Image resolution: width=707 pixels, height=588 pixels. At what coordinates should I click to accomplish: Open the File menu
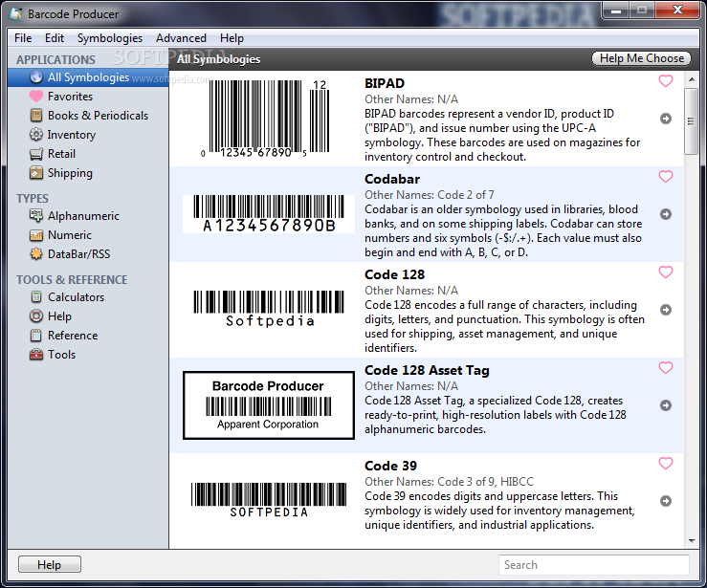click(x=23, y=38)
